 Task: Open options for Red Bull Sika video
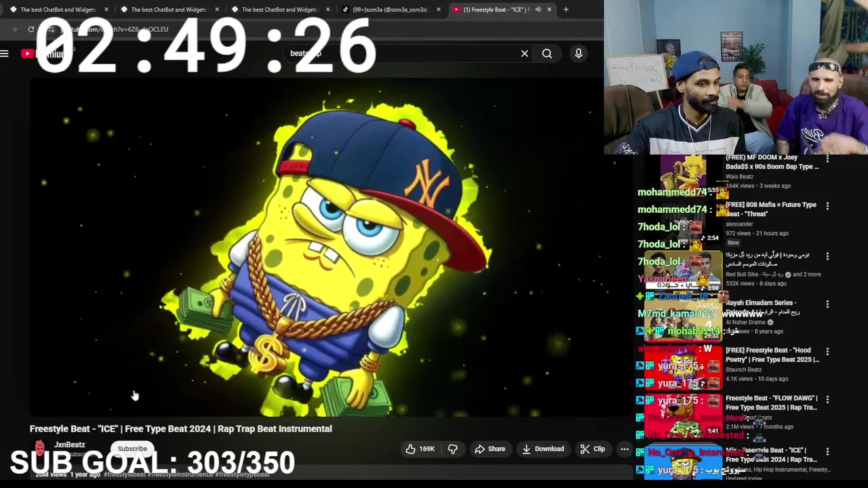(x=827, y=256)
